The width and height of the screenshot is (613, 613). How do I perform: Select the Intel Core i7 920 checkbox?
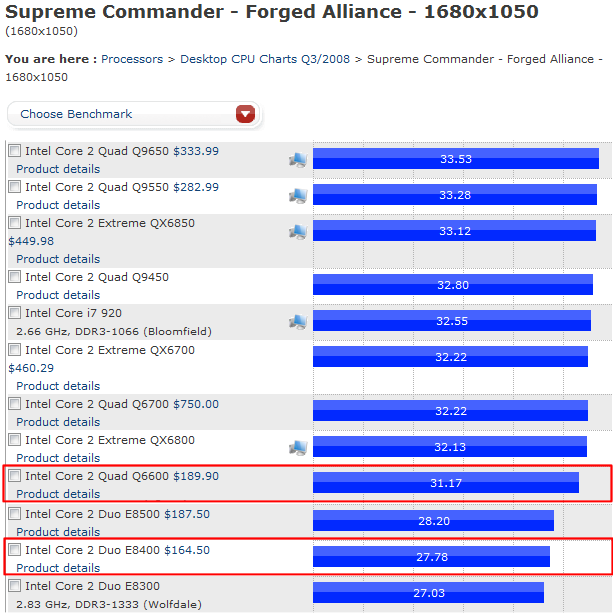[x=14, y=312]
